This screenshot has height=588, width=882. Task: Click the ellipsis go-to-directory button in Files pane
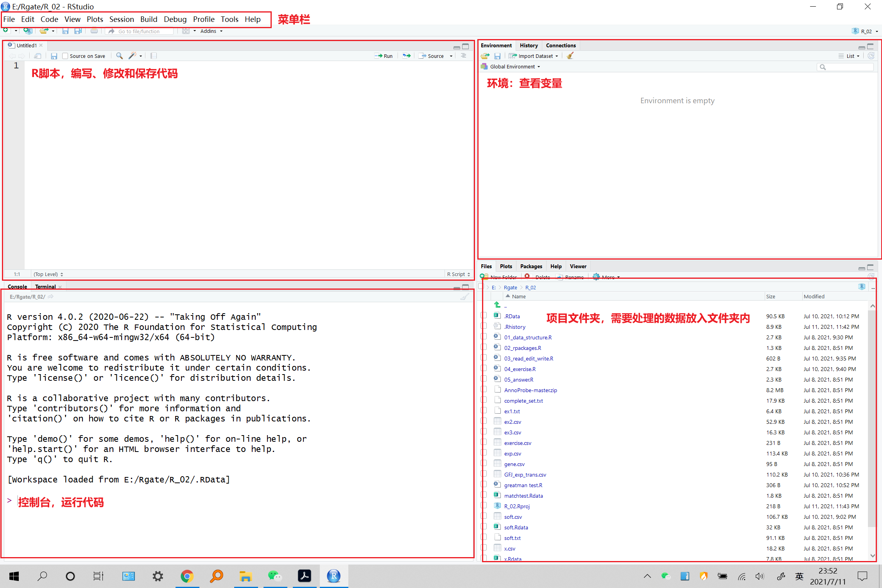tap(873, 287)
